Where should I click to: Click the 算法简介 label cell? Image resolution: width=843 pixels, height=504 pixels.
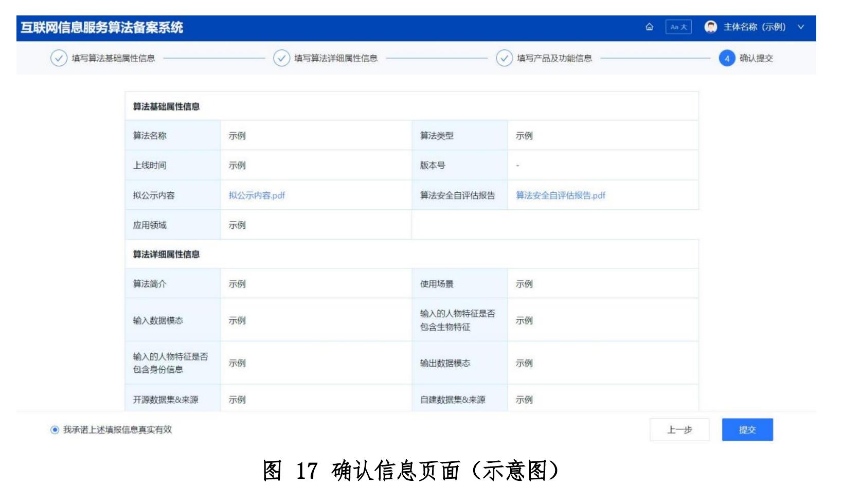pos(173,283)
